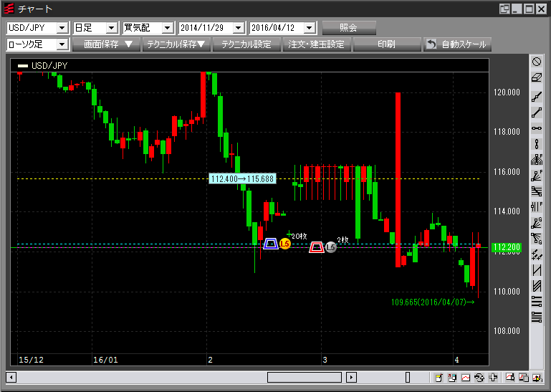The height and width of the screenshot is (392, 551).
Task: Click the 自動スケール button
Action: [456, 44]
